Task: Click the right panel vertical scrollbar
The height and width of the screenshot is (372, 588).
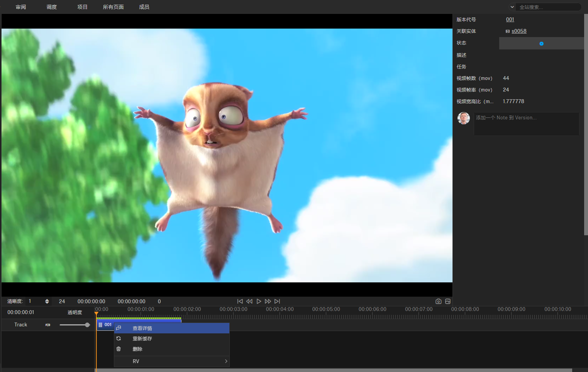Action: tap(586, 124)
